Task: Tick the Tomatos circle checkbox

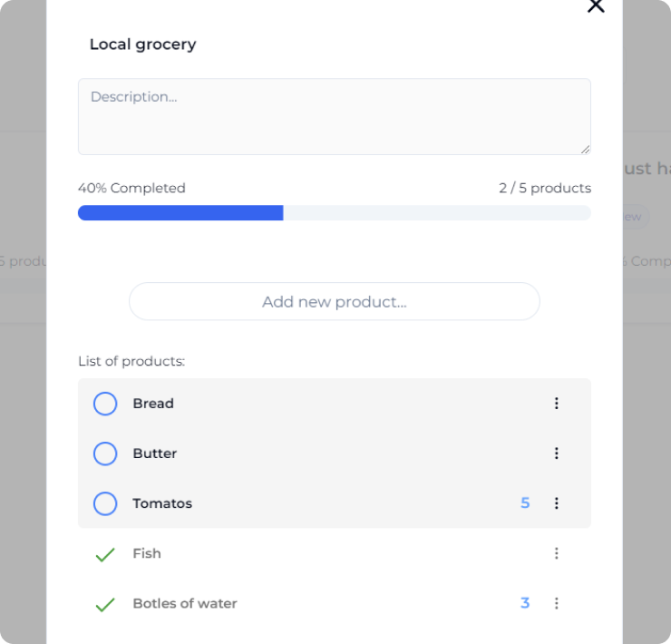Action: 105,503
